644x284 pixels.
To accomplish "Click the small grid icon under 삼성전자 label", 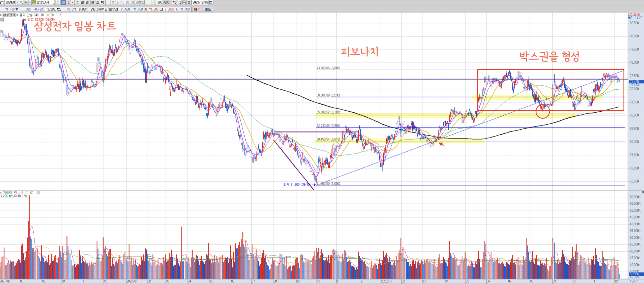I will click(x=2, y=20).
